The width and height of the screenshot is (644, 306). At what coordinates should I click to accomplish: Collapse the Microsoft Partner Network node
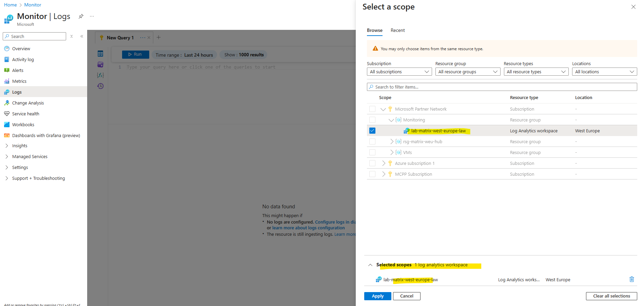[x=383, y=109]
